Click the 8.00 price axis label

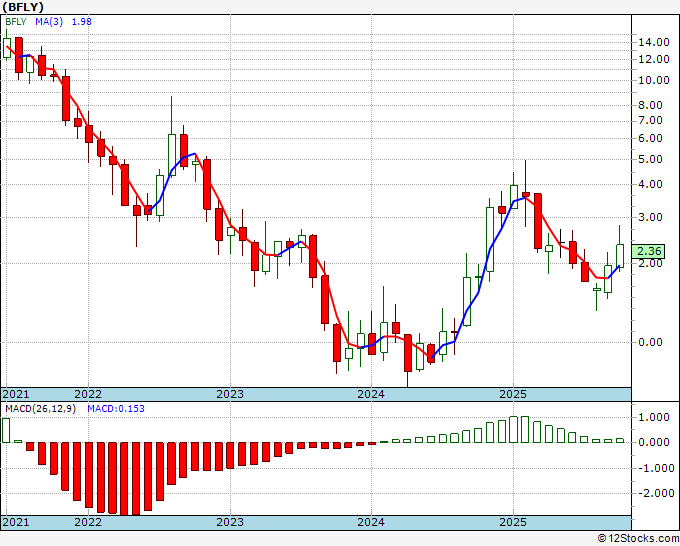pyautogui.click(x=651, y=105)
